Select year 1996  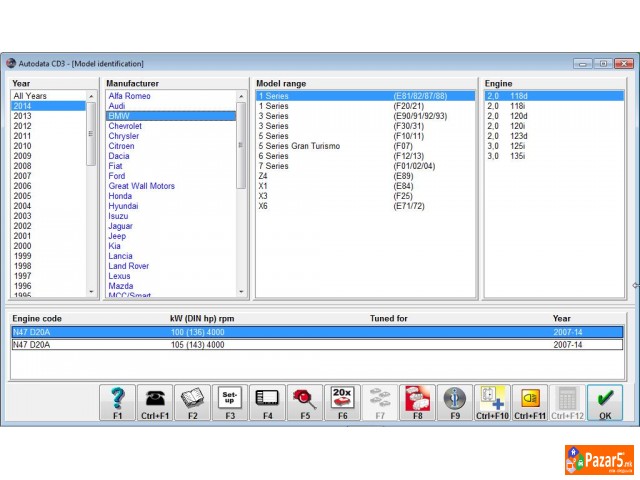[48, 286]
